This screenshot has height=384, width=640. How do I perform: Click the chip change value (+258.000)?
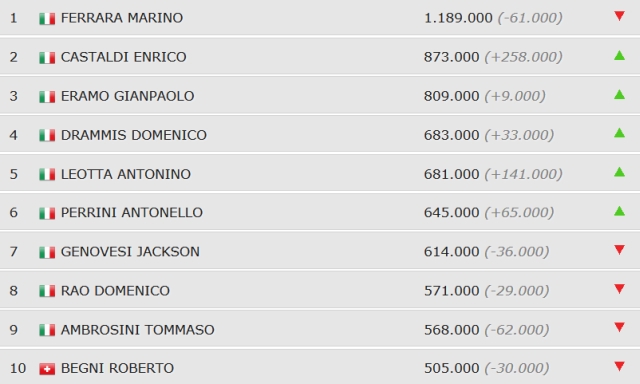tap(523, 57)
